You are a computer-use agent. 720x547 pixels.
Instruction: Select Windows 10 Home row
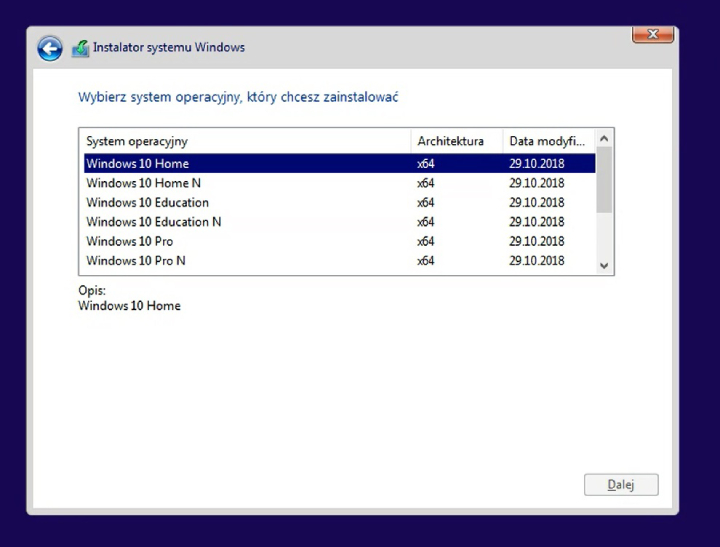[339, 164]
